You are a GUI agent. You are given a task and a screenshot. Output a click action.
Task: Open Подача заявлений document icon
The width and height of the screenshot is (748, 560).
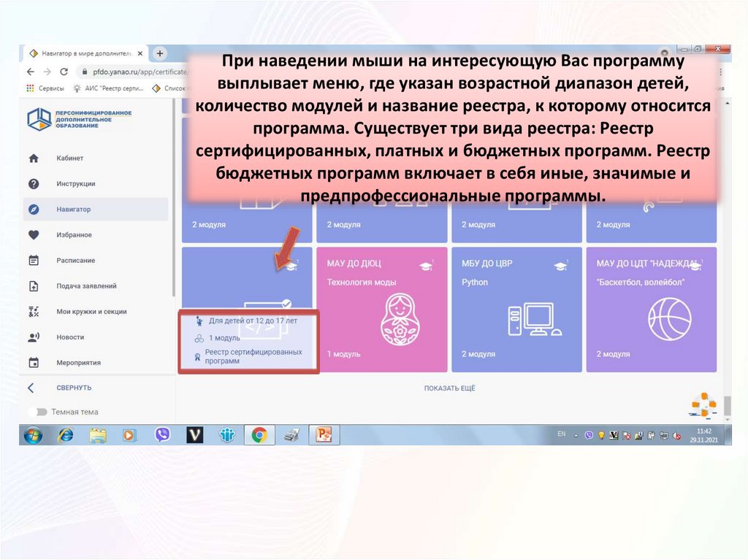pyautogui.click(x=34, y=286)
